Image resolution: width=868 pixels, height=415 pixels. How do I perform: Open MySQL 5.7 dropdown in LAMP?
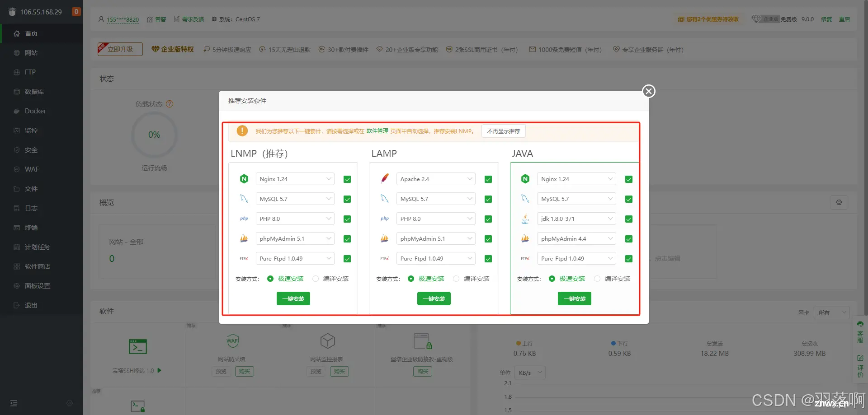point(436,199)
